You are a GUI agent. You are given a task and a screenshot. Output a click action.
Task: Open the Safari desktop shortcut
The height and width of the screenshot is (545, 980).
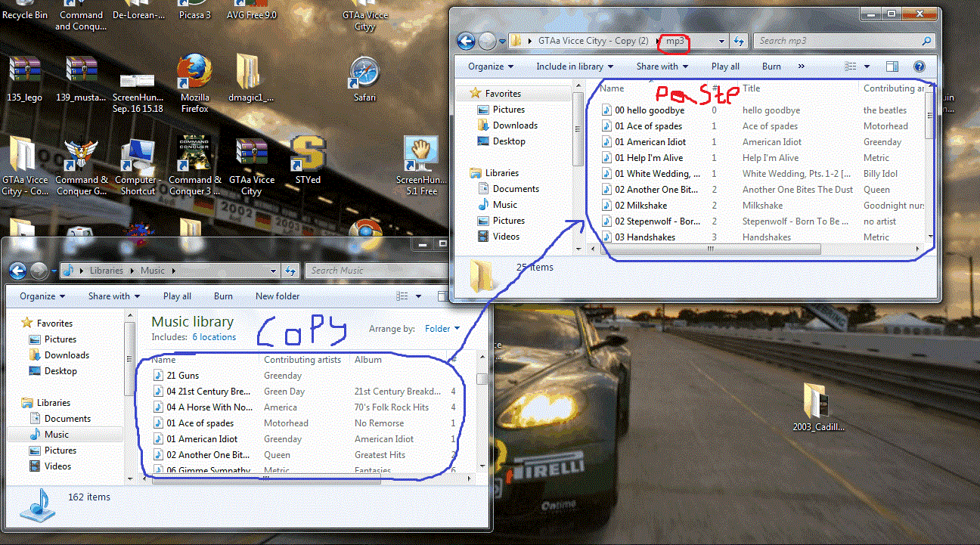pyautogui.click(x=364, y=79)
